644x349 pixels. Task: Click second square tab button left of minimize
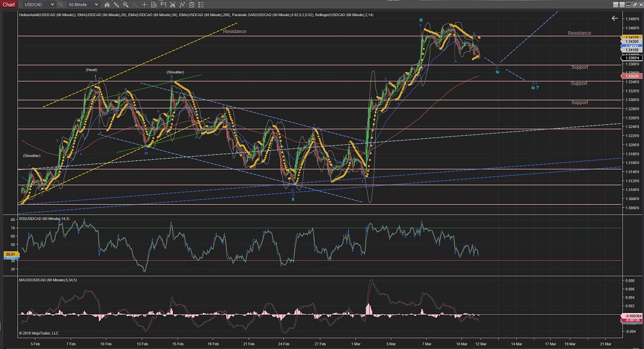click(x=622, y=5)
